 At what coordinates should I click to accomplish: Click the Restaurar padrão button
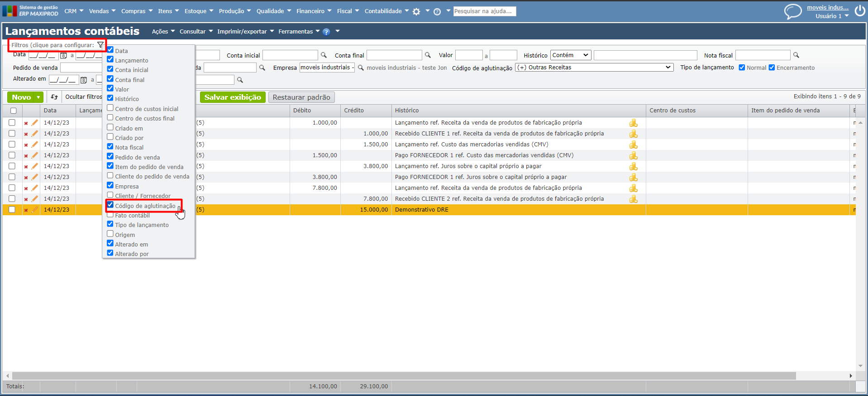point(301,97)
